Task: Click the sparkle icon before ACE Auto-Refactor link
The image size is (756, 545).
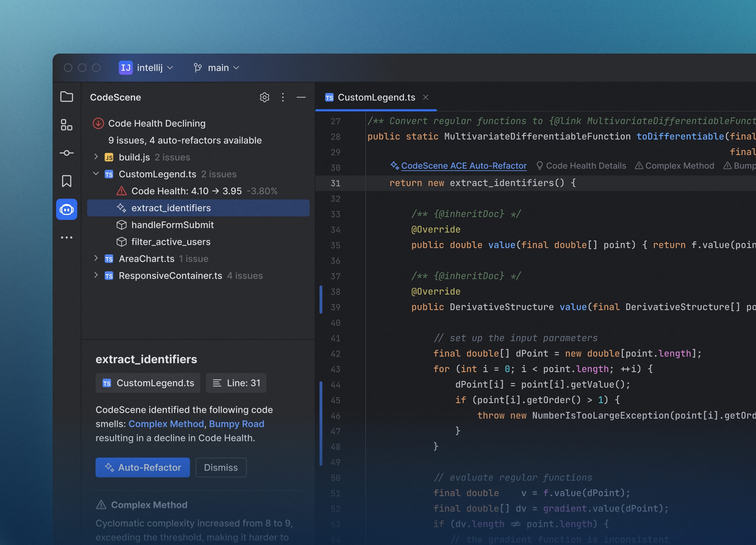Action: point(395,166)
